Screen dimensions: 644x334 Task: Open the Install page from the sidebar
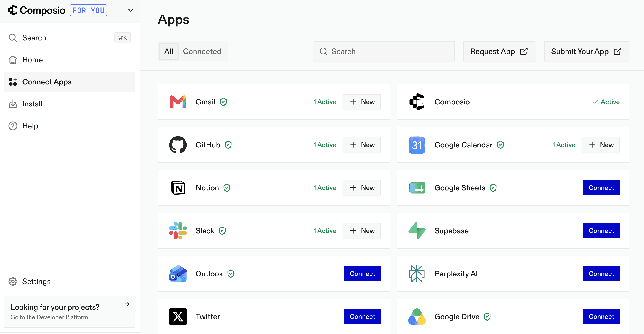point(70,104)
